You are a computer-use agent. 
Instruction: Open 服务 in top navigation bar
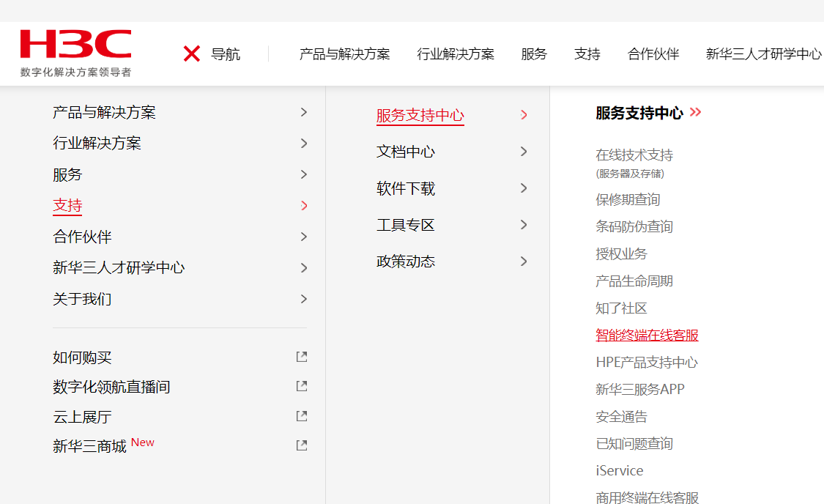point(534,53)
